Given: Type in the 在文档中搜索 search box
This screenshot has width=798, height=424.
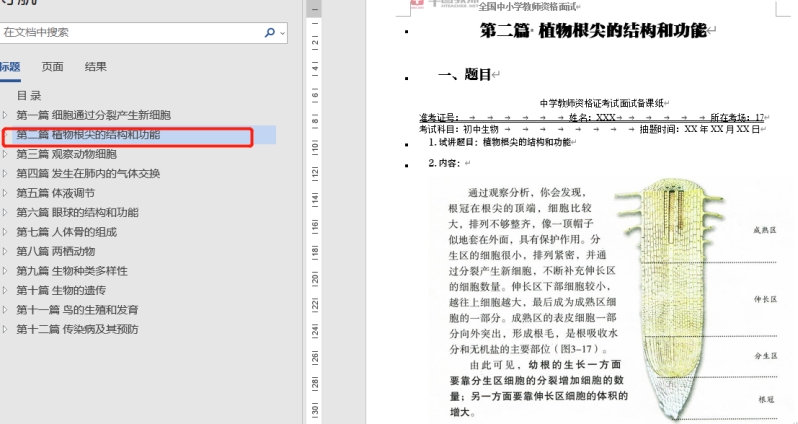Looking at the screenshot, I should click(130, 32).
